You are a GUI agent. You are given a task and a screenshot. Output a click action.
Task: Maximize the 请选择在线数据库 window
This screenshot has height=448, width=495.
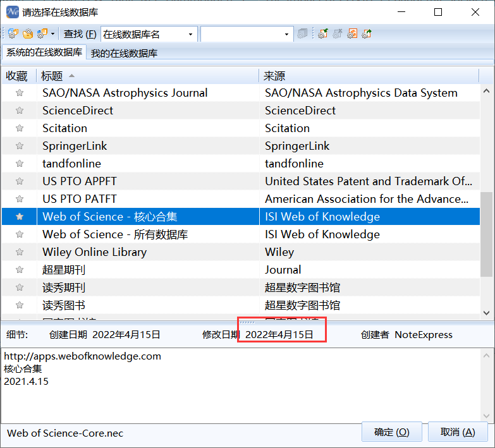click(438, 12)
